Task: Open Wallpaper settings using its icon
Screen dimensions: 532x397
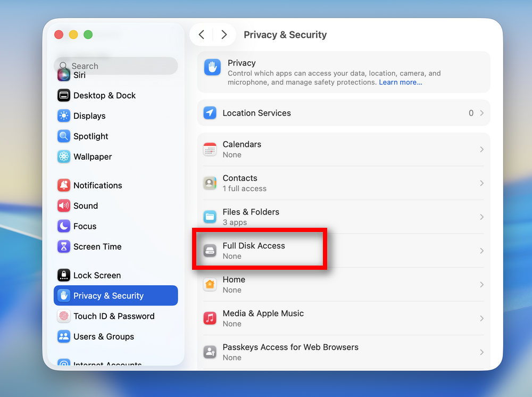Action: point(64,156)
